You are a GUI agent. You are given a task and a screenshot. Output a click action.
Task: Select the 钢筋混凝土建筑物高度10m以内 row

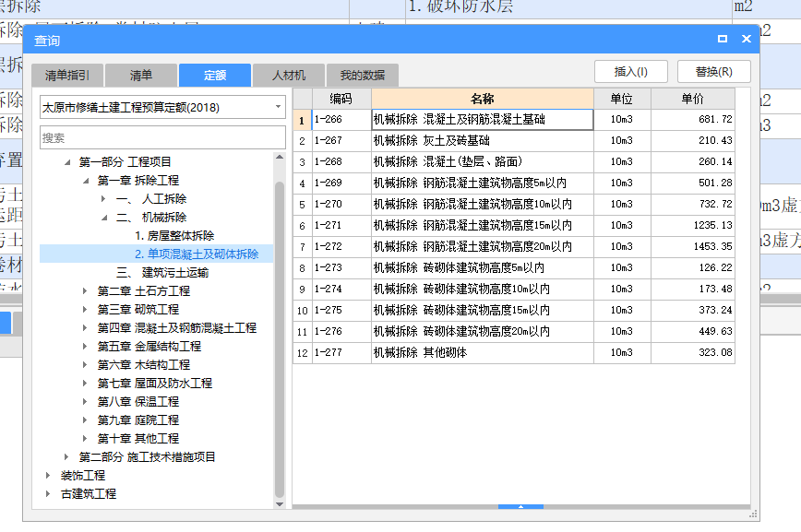click(514, 204)
